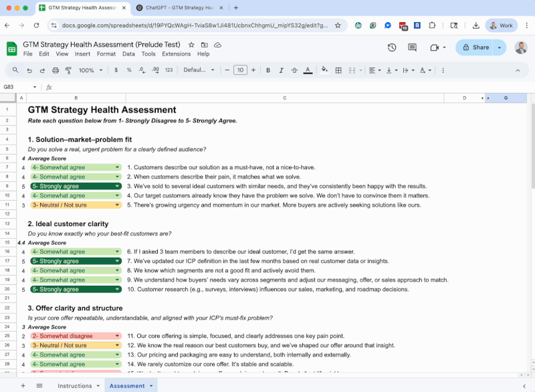Open vertical align dropdown

pyautogui.click(x=392, y=70)
